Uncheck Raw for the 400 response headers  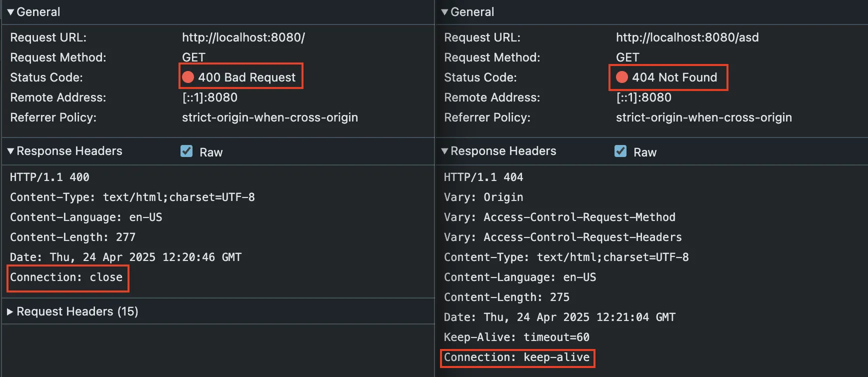tap(186, 151)
